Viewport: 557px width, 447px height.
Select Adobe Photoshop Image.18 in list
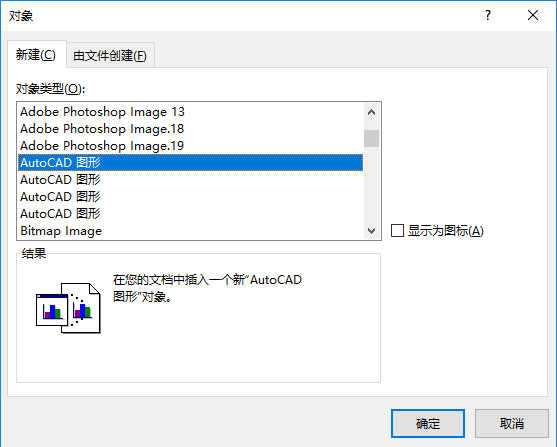(190, 129)
